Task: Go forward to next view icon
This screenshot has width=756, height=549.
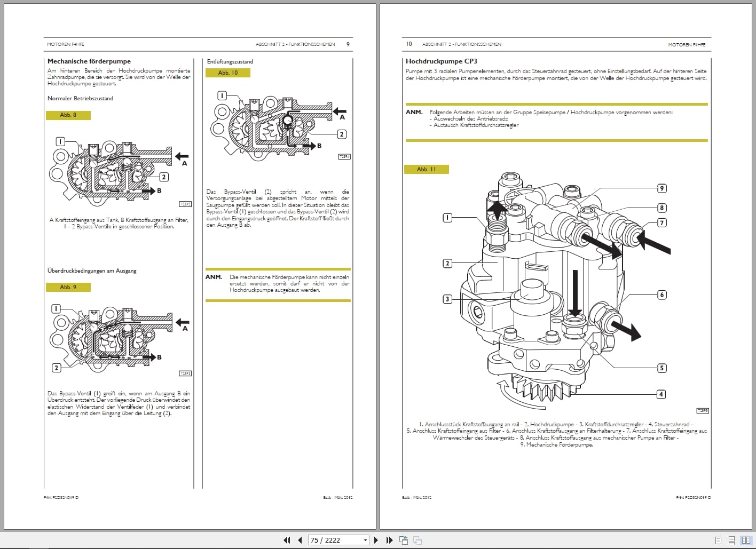Action: [417, 540]
